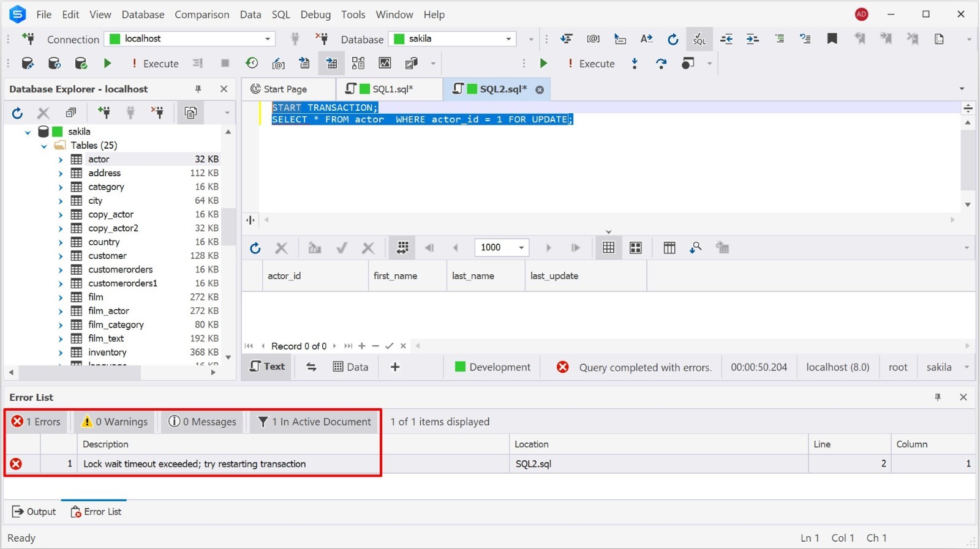Open the Connection localhost dropdown
Screen dimensions: 980x549
(268, 39)
